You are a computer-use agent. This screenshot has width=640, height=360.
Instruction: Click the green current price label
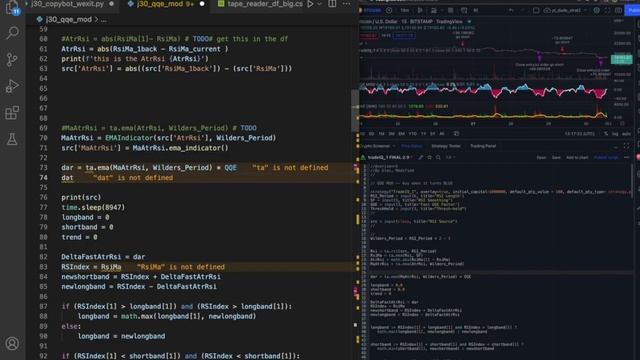(621, 60)
